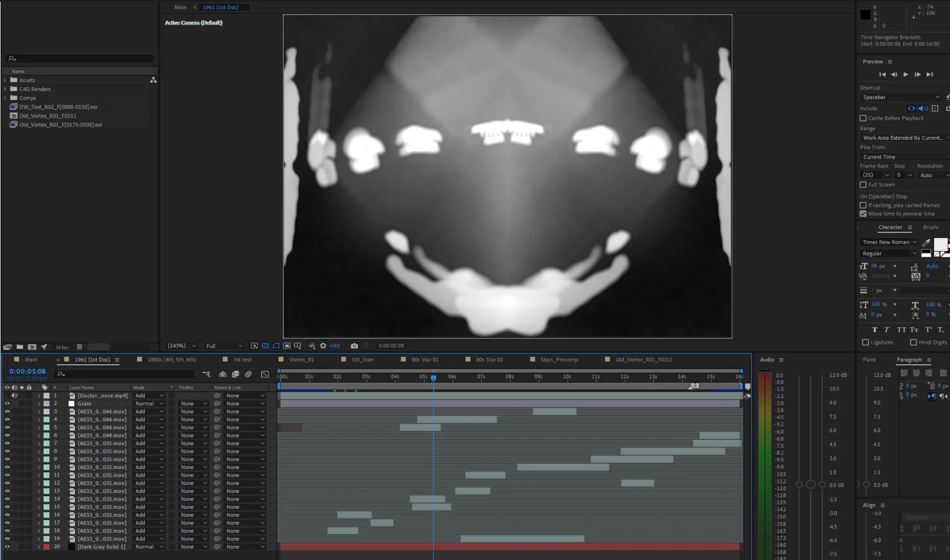Open Times New Roman font dropdown
950x560 pixels.
pos(889,242)
